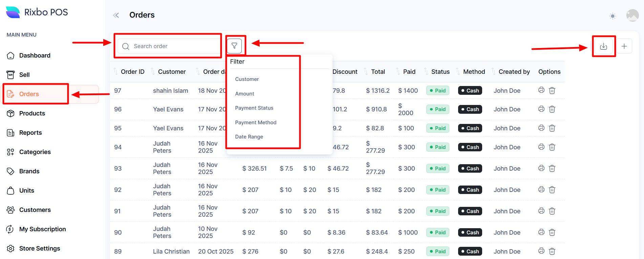This screenshot has height=259, width=644.
Task: Focus the Search order input field
Action: click(x=173, y=46)
